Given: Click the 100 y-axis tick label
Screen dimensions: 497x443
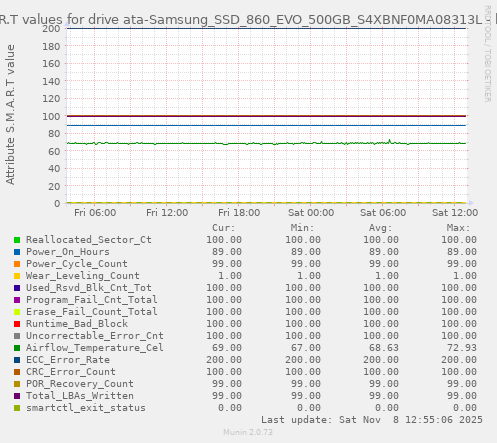Looking at the screenshot, I should click(x=51, y=116).
